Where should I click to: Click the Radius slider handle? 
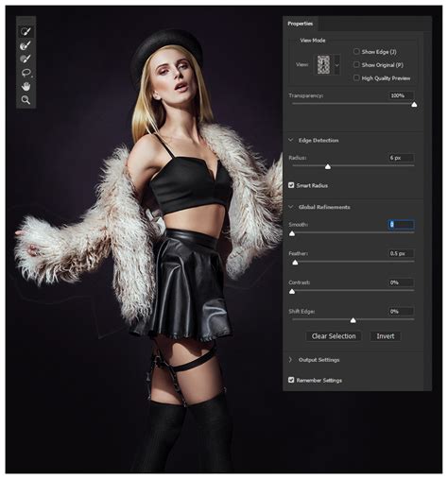click(328, 166)
